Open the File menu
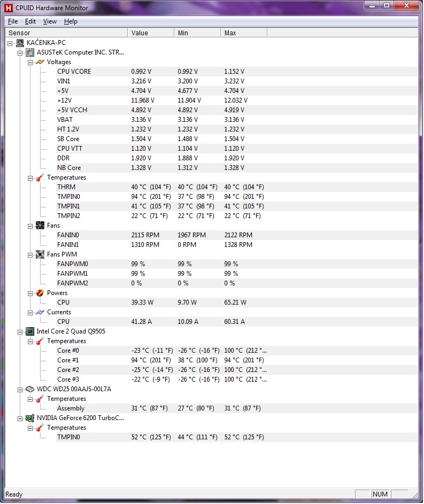Screen dimensions: 424x504 13,21
